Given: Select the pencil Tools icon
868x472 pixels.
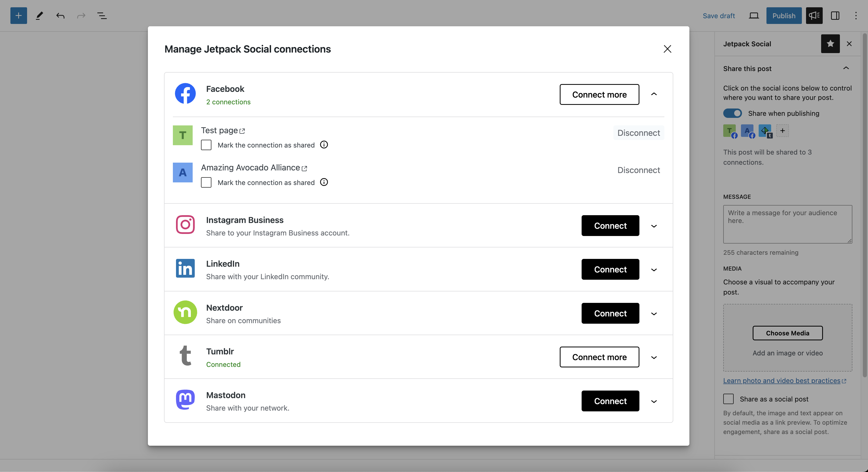Looking at the screenshot, I should pos(39,16).
